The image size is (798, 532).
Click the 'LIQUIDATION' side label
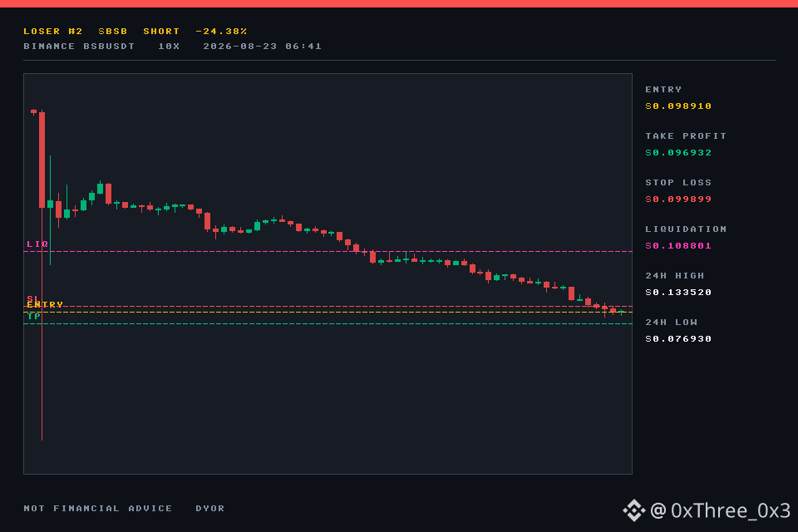pos(686,229)
